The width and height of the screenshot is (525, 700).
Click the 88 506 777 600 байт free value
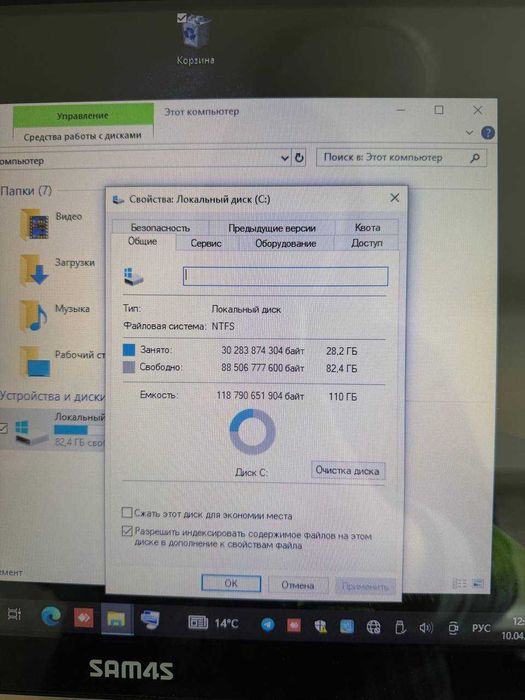[x=262, y=368]
